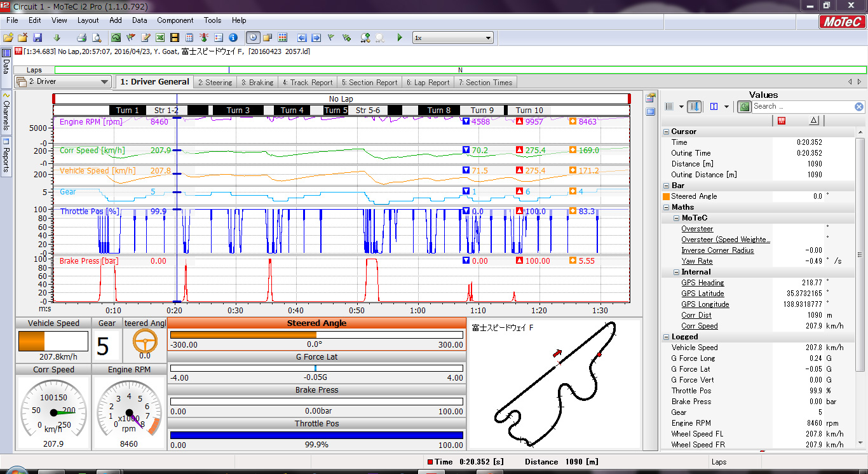Viewport: 868px width, 474px height.
Task: Switch to the '4: Track Report' tab
Action: (308, 83)
